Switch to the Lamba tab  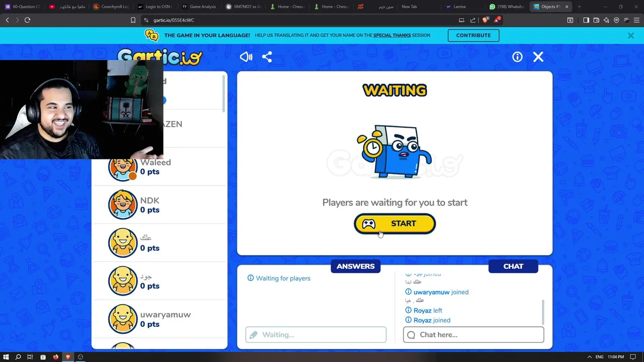click(x=463, y=7)
